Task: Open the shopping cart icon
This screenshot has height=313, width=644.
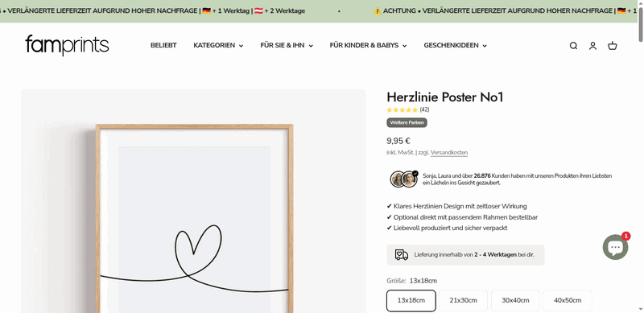Action: (613, 46)
